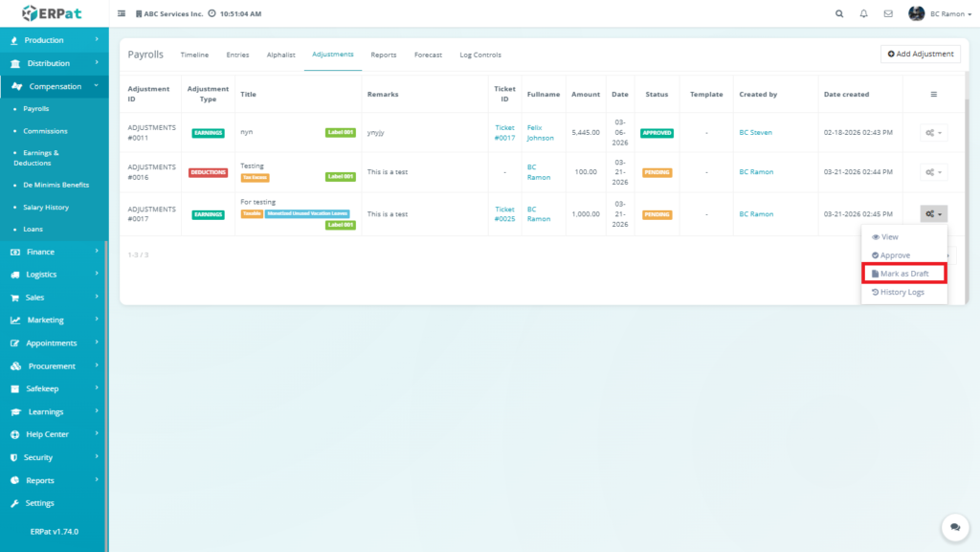980x552 pixels.
Task: Open the mail envelope icon
Action: (x=888, y=14)
